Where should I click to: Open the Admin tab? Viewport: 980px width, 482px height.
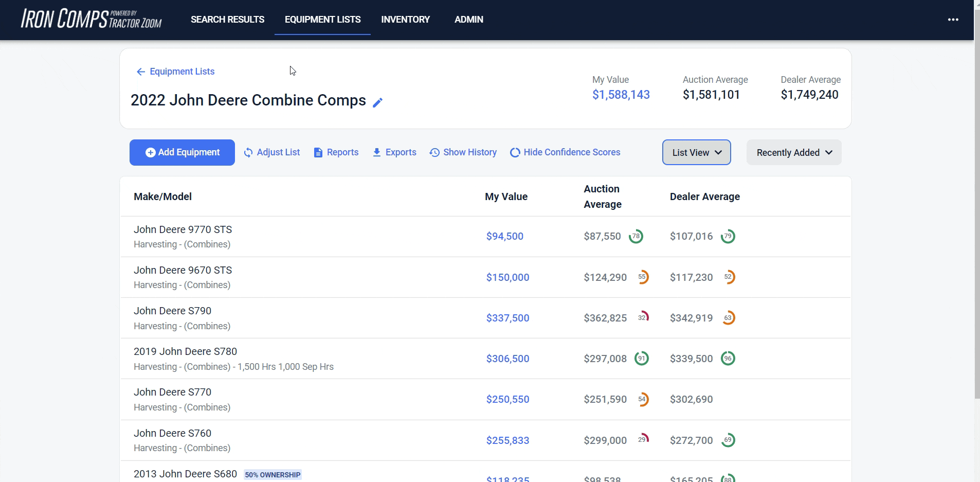(x=468, y=20)
